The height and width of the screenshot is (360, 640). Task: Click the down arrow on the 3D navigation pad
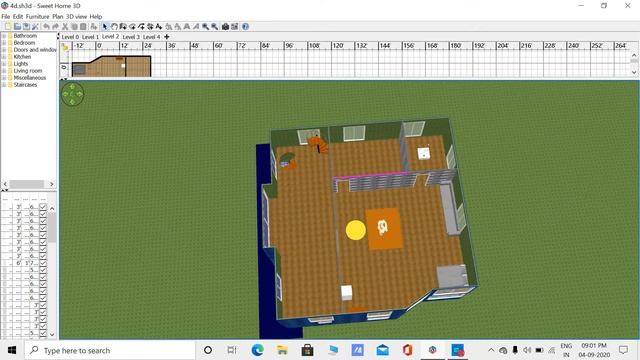coord(72,101)
